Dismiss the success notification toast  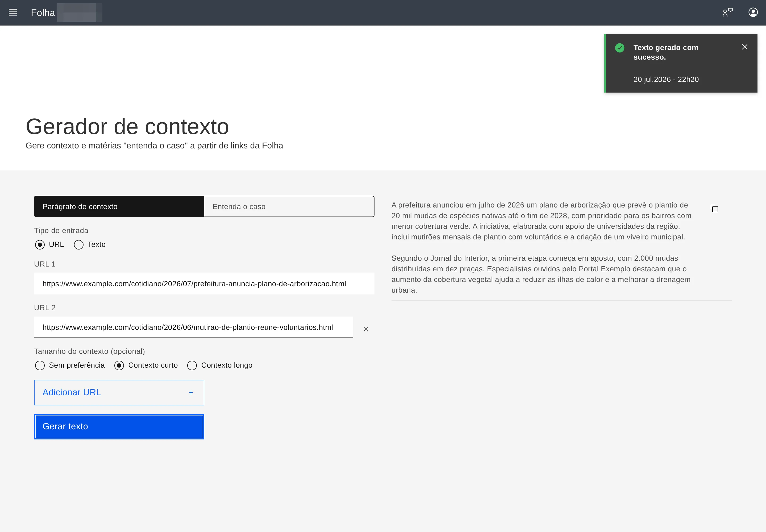click(744, 47)
